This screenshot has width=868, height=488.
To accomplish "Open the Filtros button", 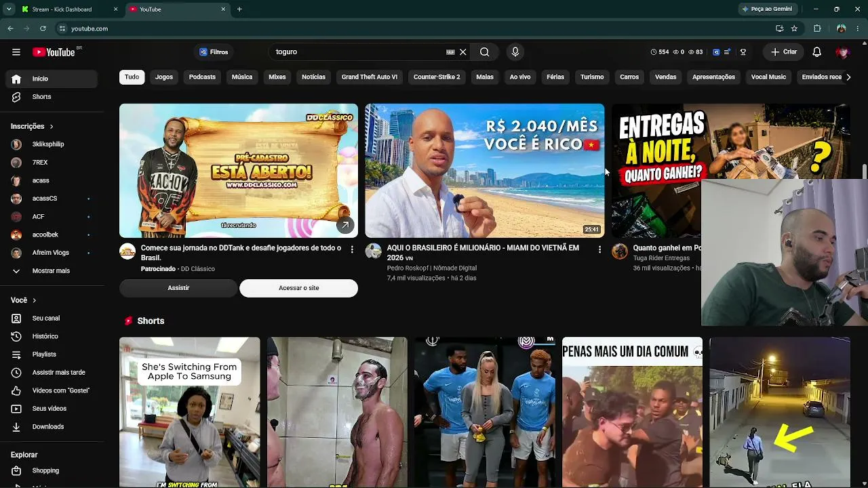I will tap(214, 52).
